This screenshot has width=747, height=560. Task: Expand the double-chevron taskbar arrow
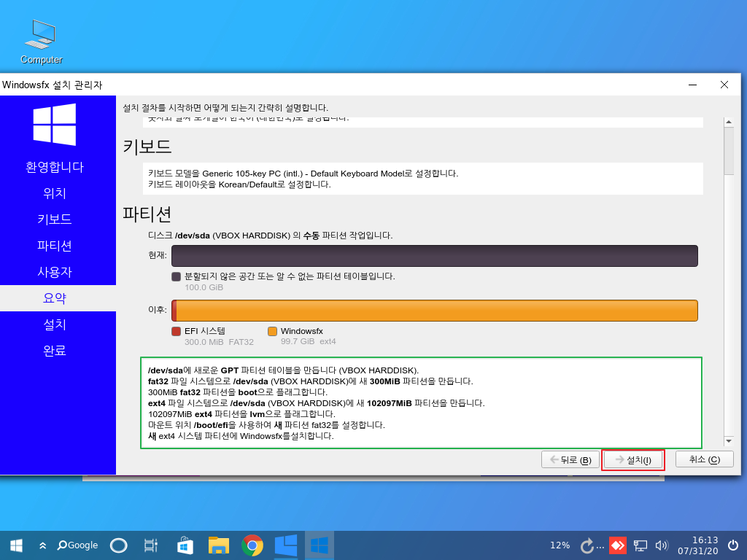tap(42, 545)
